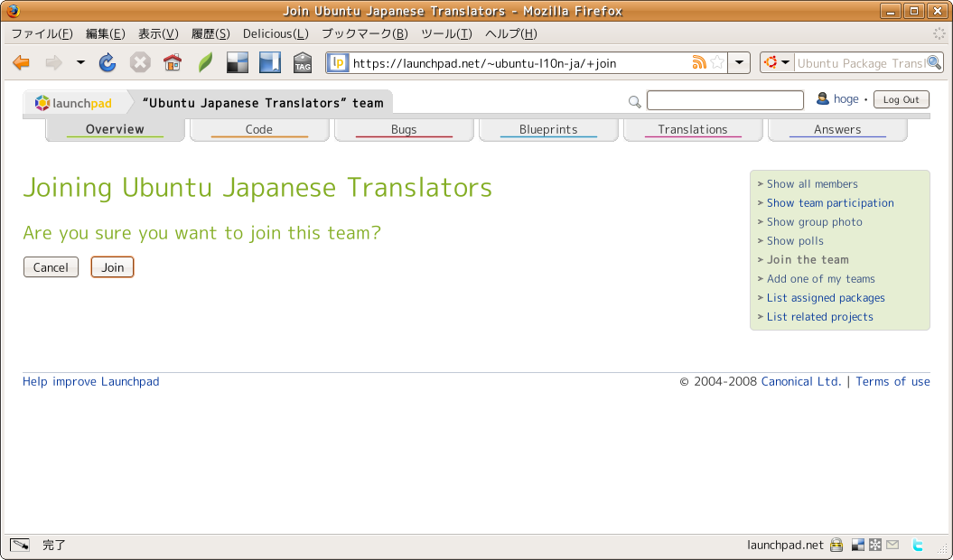Click the TAG toolbar icon
This screenshot has width=953, height=560.
click(x=303, y=62)
